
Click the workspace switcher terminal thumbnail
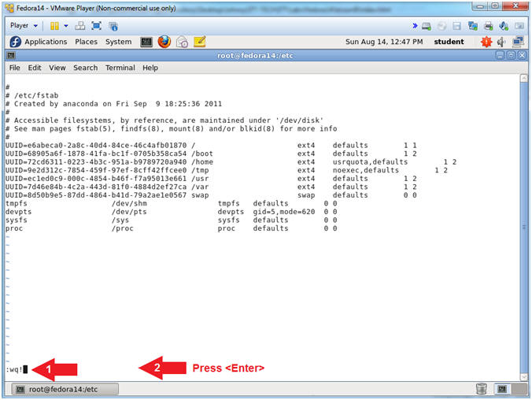coord(502,389)
